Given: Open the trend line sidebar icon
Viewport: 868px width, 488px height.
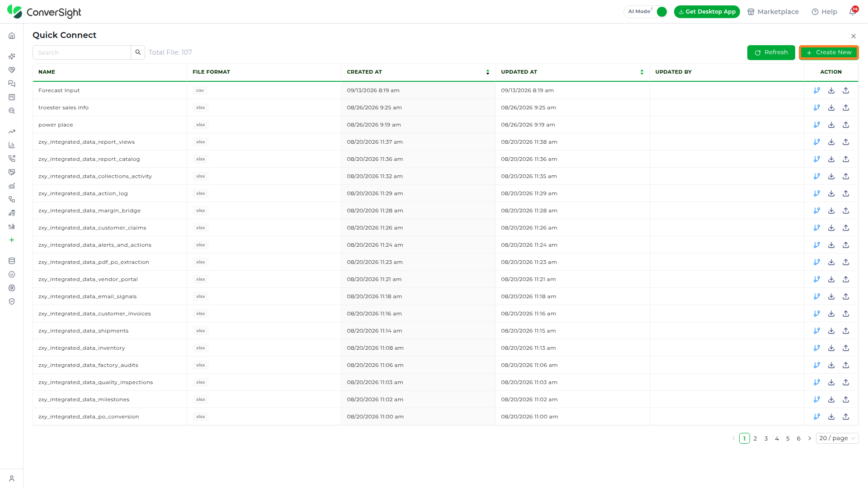Looking at the screenshot, I should point(12,131).
